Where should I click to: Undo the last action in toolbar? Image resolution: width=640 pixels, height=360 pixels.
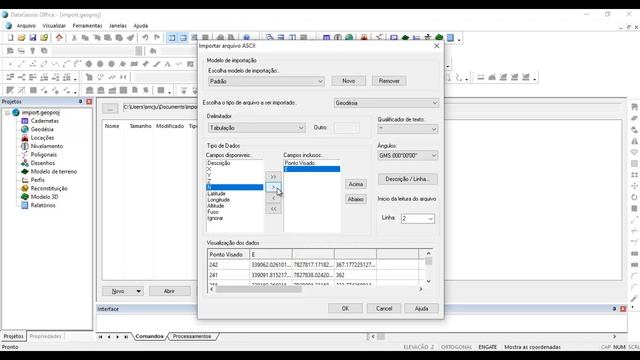[145, 38]
